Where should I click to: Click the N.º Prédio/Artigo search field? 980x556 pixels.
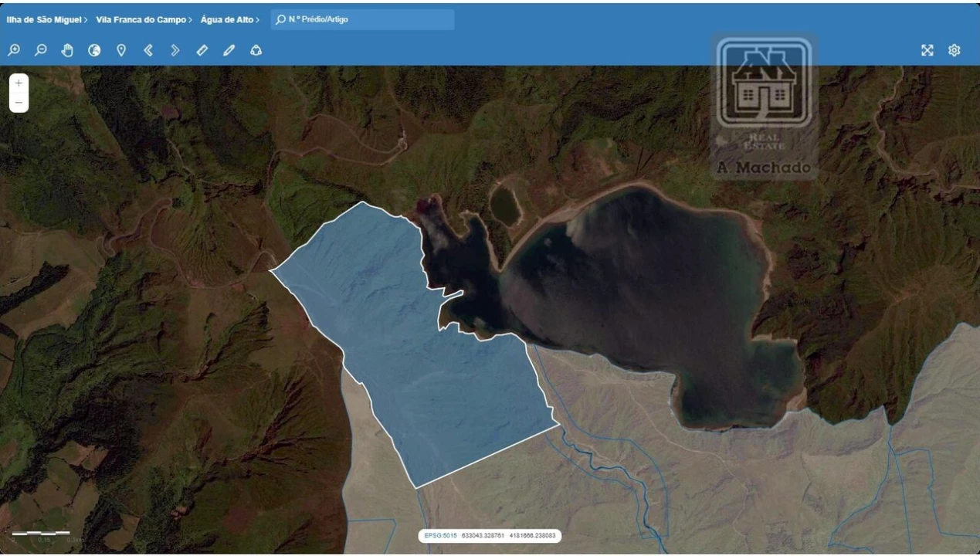[x=363, y=19]
